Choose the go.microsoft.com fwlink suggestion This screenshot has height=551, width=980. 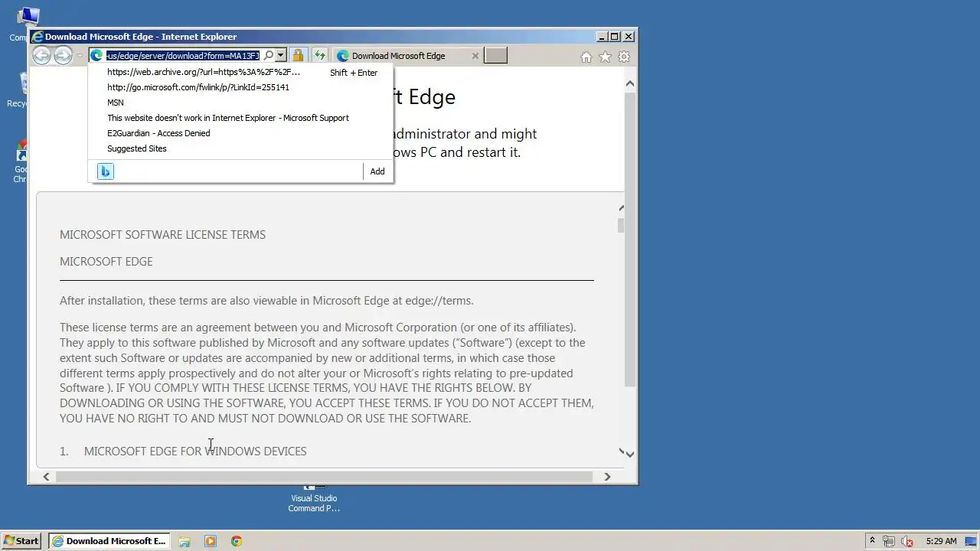coord(241,87)
